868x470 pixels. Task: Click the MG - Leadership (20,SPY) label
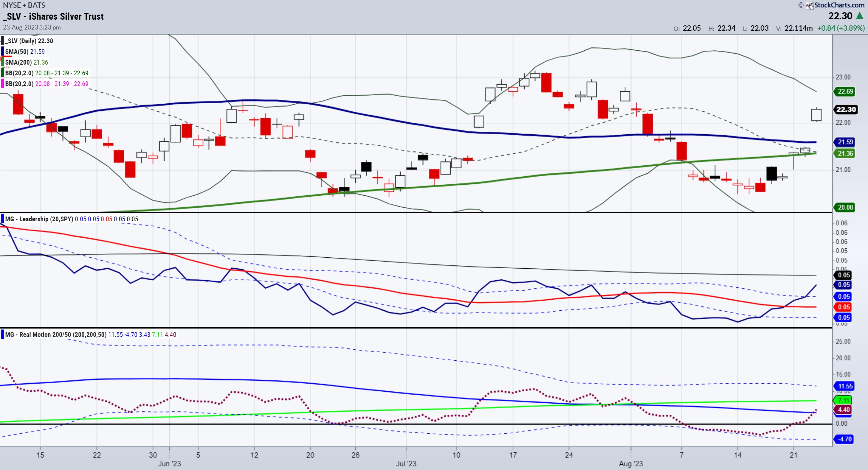tap(39, 219)
